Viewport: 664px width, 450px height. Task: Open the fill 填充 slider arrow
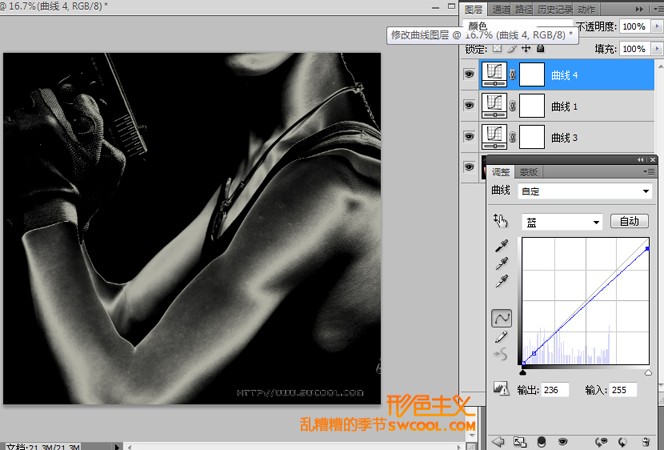tap(657, 49)
